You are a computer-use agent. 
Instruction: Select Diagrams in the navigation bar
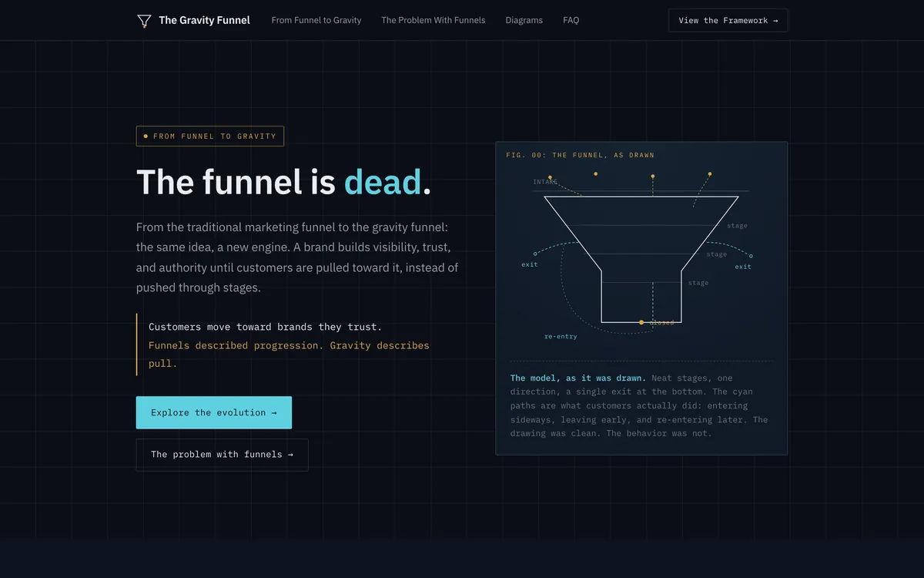(524, 21)
